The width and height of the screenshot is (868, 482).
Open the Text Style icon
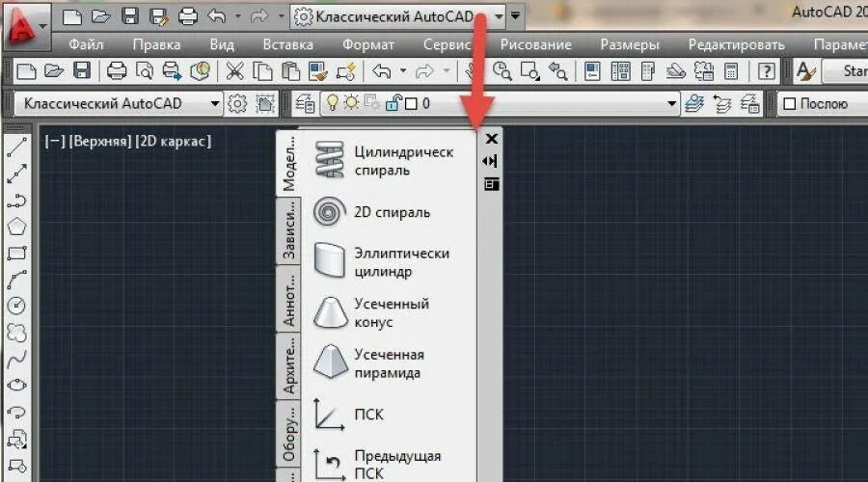pos(806,70)
